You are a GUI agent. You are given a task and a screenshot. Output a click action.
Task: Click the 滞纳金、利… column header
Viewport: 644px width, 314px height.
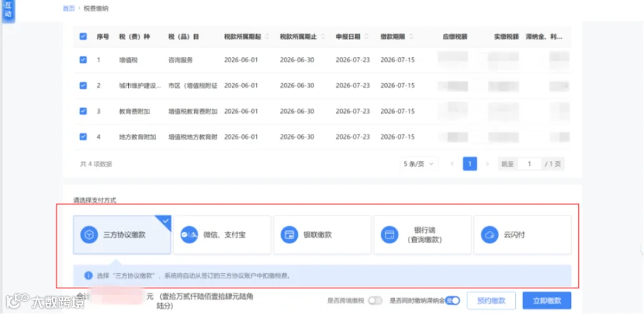[x=544, y=36]
